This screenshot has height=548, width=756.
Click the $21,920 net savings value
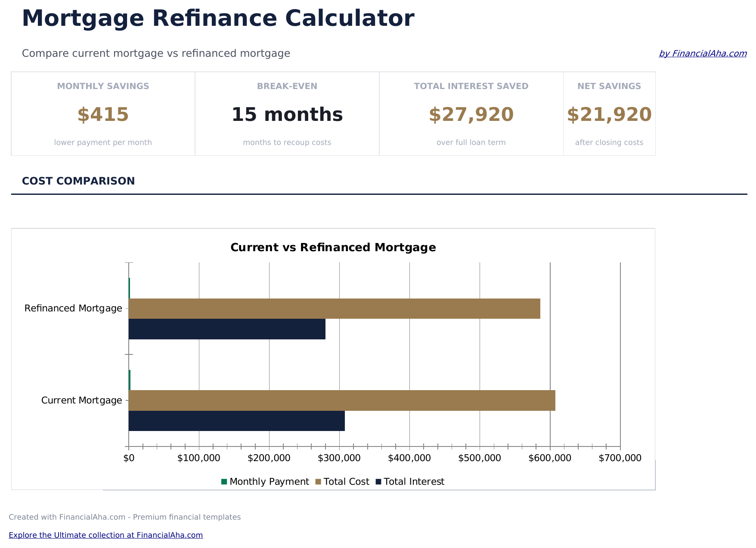pyautogui.click(x=609, y=115)
